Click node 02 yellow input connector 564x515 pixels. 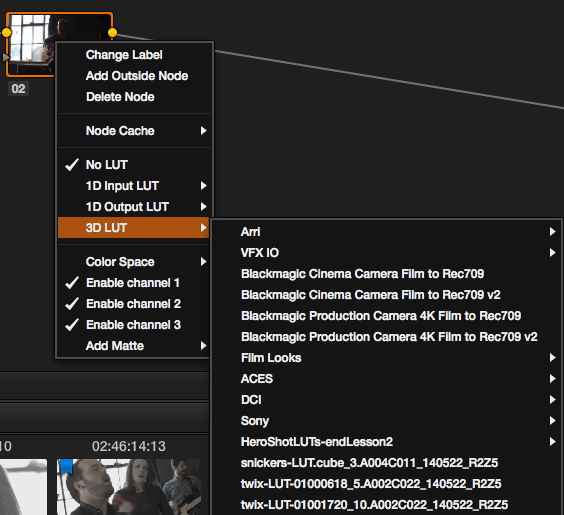pos(6,33)
